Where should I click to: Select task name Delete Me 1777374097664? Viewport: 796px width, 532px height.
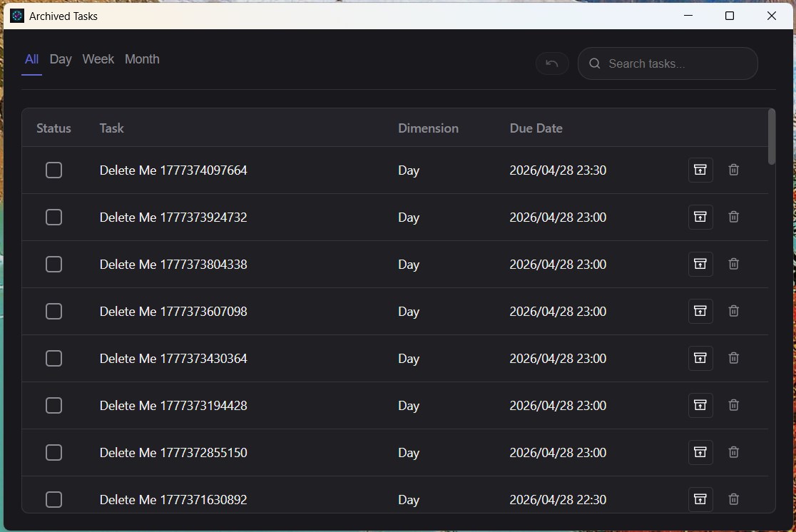coord(173,170)
